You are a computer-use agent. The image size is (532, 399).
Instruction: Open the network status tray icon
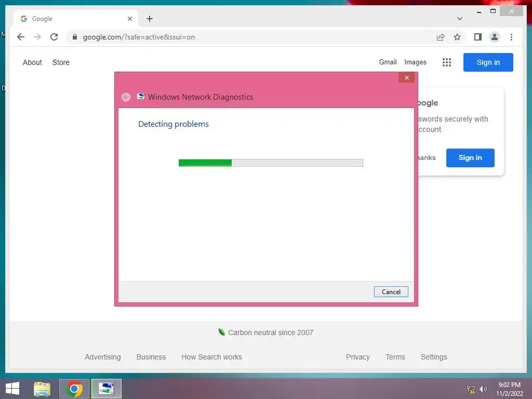pyautogui.click(x=471, y=389)
